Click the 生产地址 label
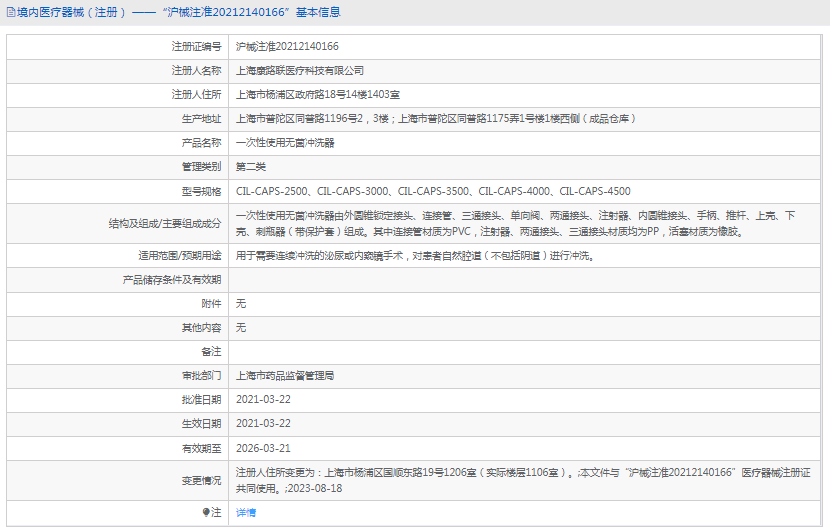The height and width of the screenshot is (532, 830). tap(201, 119)
